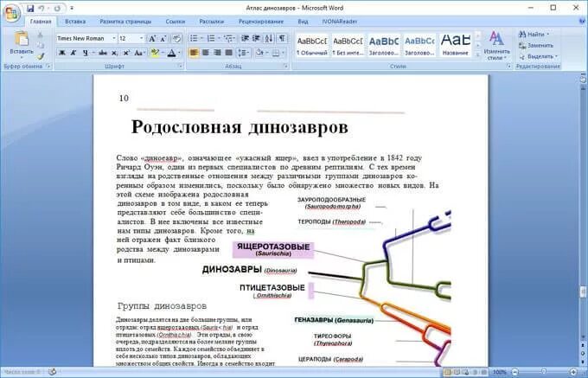Open Change Case Aa dropdown
The height and width of the screenshot is (378, 588).
point(139,53)
